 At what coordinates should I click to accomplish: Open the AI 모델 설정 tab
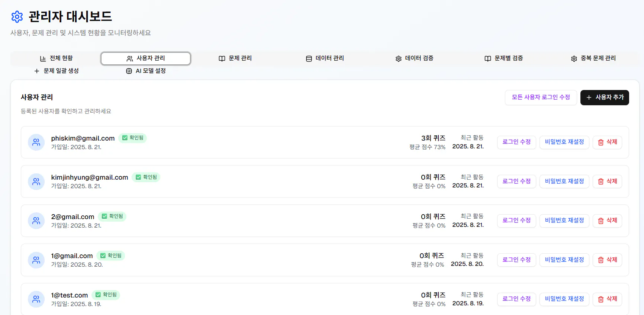pyautogui.click(x=146, y=71)
